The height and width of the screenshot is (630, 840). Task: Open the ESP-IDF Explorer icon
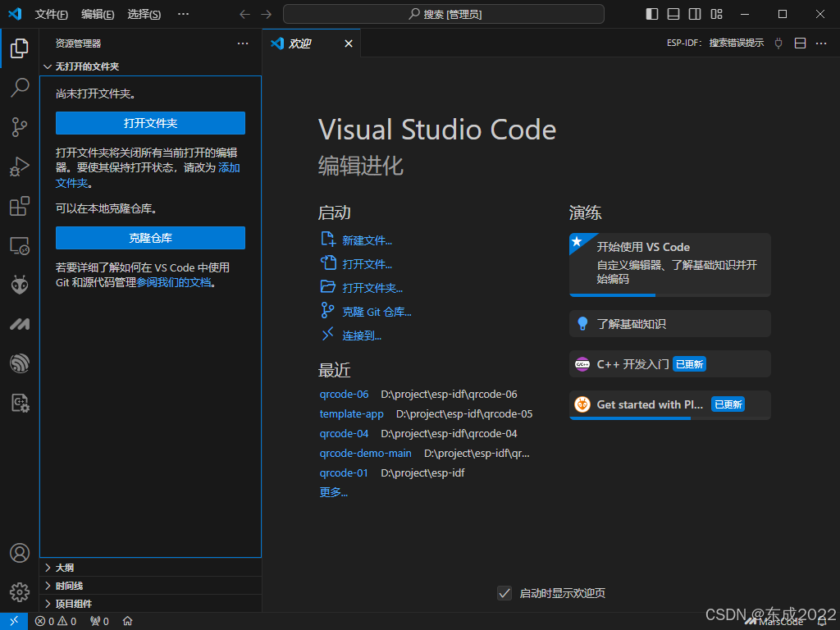tap(20, 363)
